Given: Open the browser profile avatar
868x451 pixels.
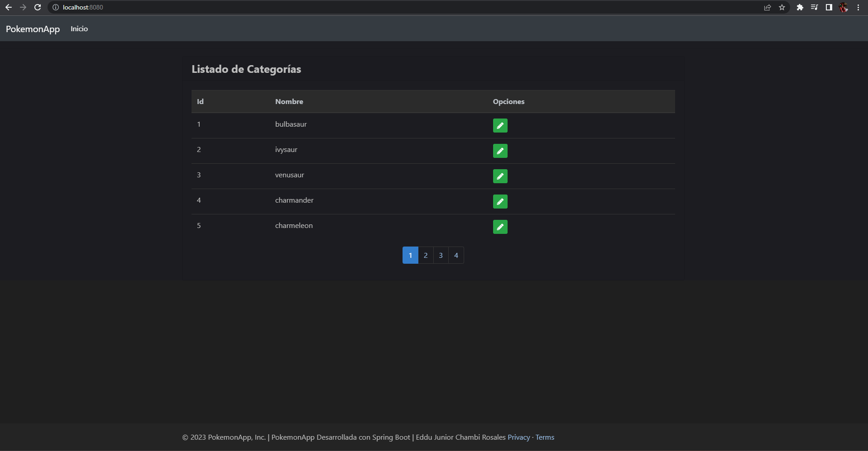Looking at the screenshot, I should [x=844, y=7].
